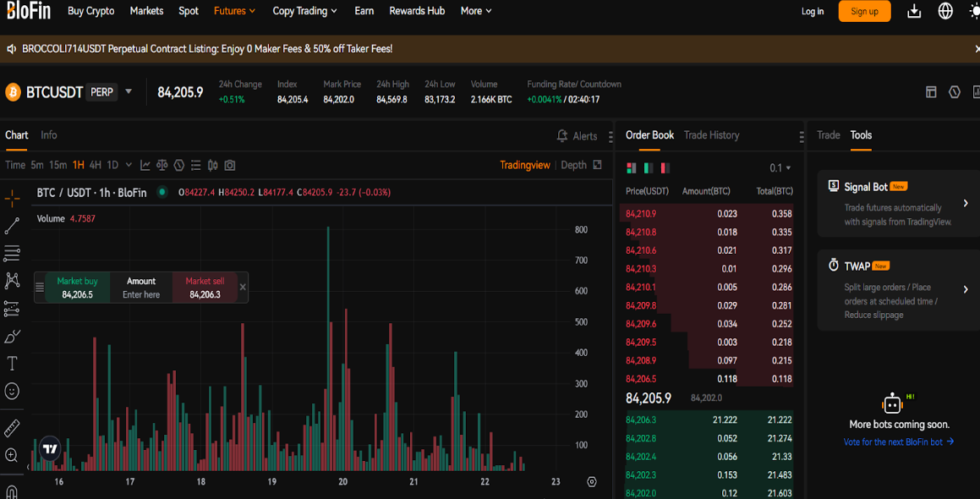This screenshot has height=499, width=980.
Task: Click the hexagon preferences icon in ticker bar
Action: 955,92
